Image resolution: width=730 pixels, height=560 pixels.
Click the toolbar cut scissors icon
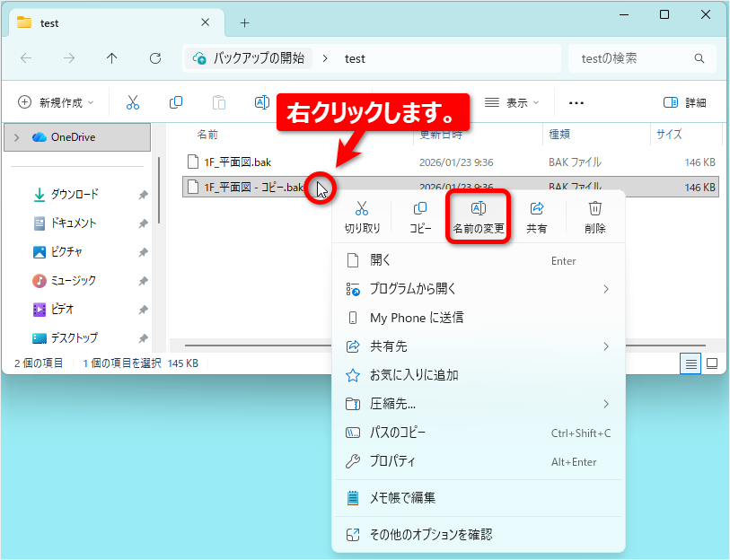[133, 102]
